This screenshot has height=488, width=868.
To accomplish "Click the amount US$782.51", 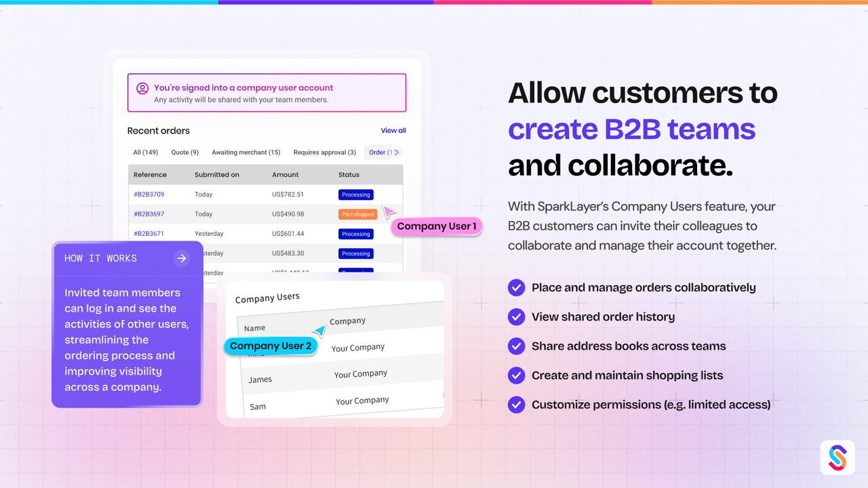I will [288, 195].
